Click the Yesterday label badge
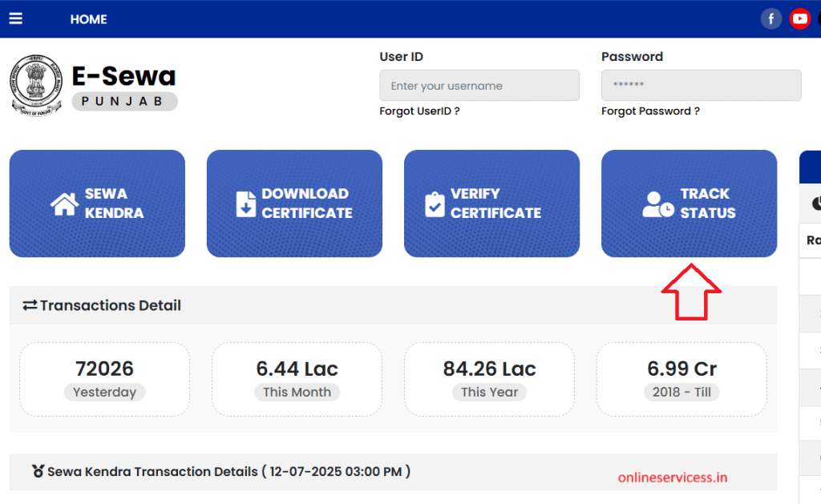 [104, 392]
